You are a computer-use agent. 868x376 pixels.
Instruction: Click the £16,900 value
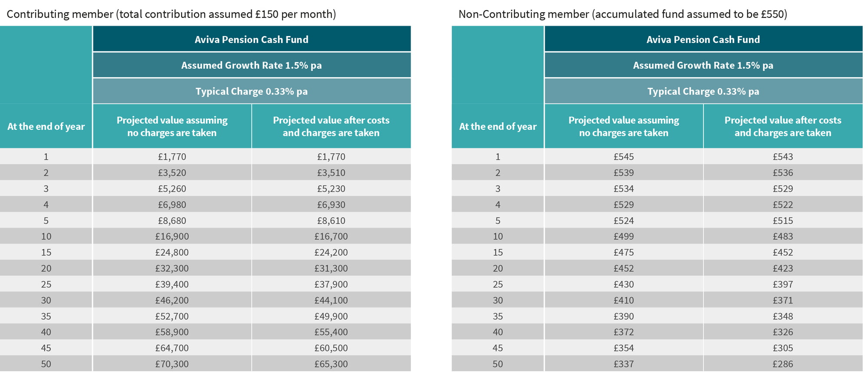[172, 237]
